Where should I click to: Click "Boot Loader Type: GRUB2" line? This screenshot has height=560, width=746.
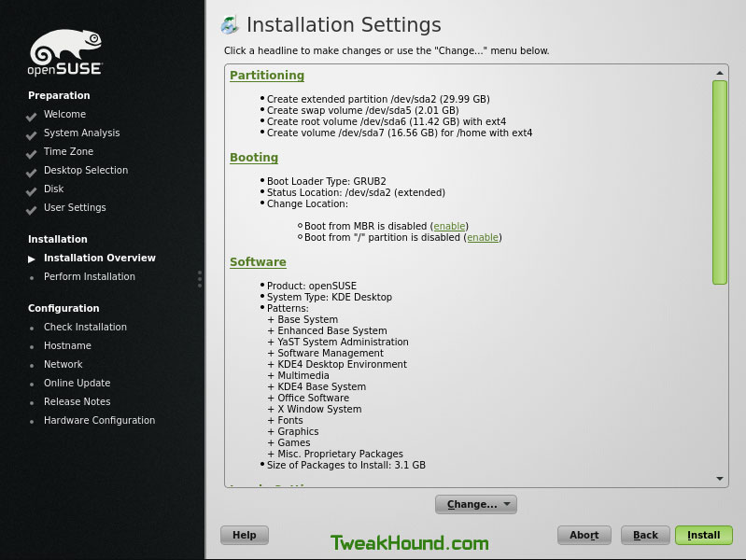[x=327, y=181]
